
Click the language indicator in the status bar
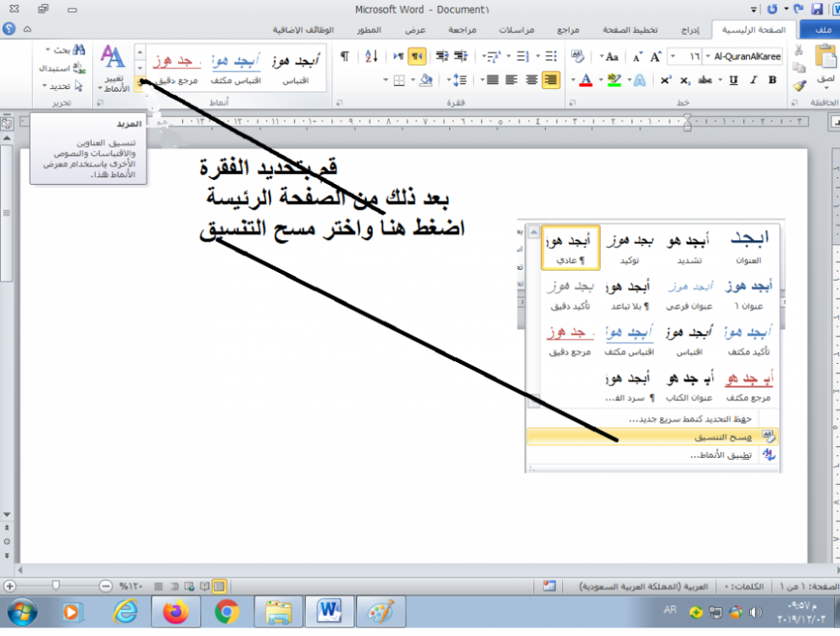tap(643, 587)
